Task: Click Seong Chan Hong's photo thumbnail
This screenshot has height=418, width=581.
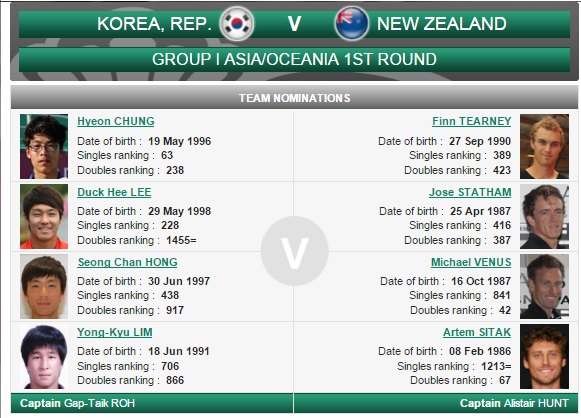Action: point(44,286)
